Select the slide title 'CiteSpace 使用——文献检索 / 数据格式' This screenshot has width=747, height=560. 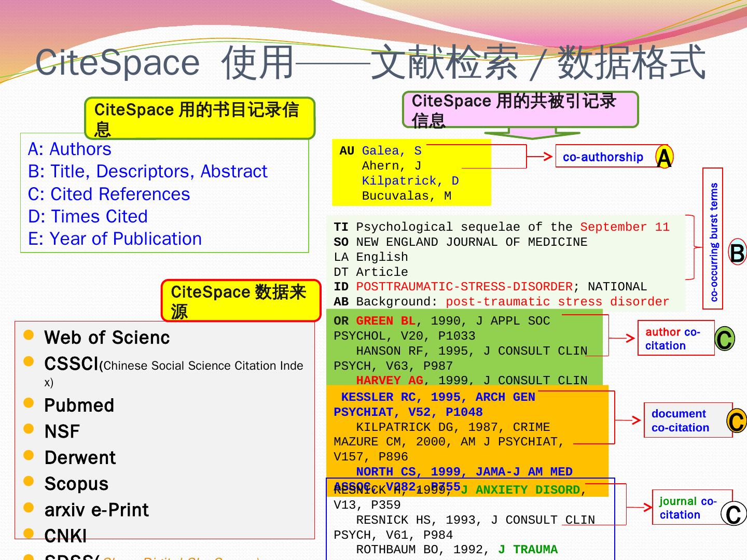[x=370, y=62]
